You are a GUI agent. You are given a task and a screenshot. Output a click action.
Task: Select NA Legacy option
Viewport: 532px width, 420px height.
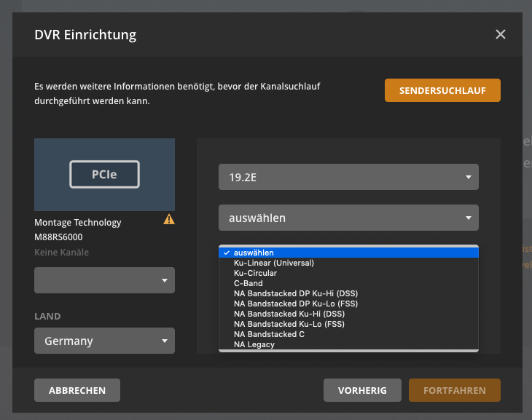(348, 344)
